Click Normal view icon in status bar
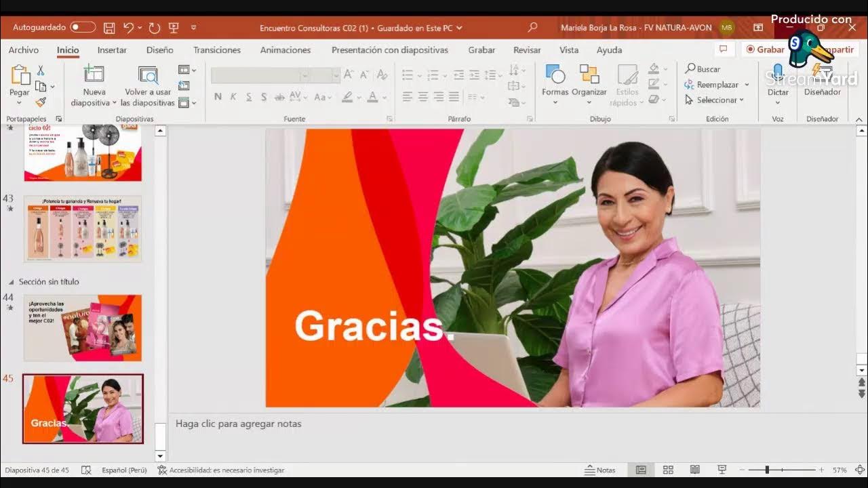 [x=641, y=470]
